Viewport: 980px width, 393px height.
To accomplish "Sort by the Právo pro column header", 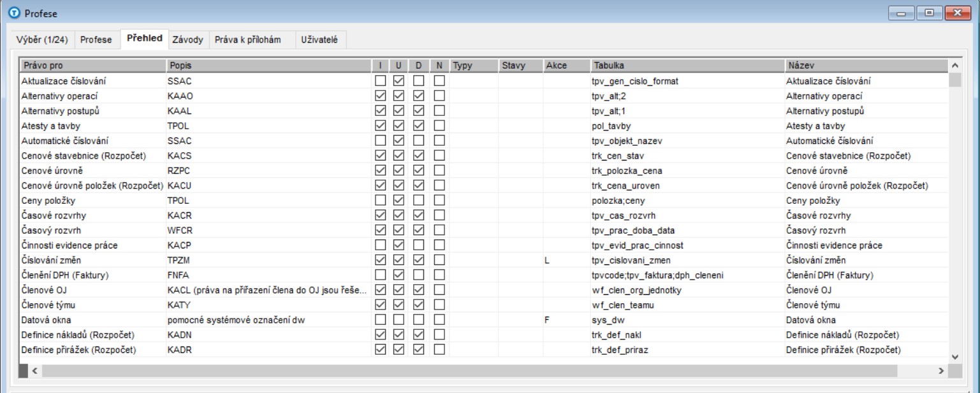I will [x=92, y=66].
